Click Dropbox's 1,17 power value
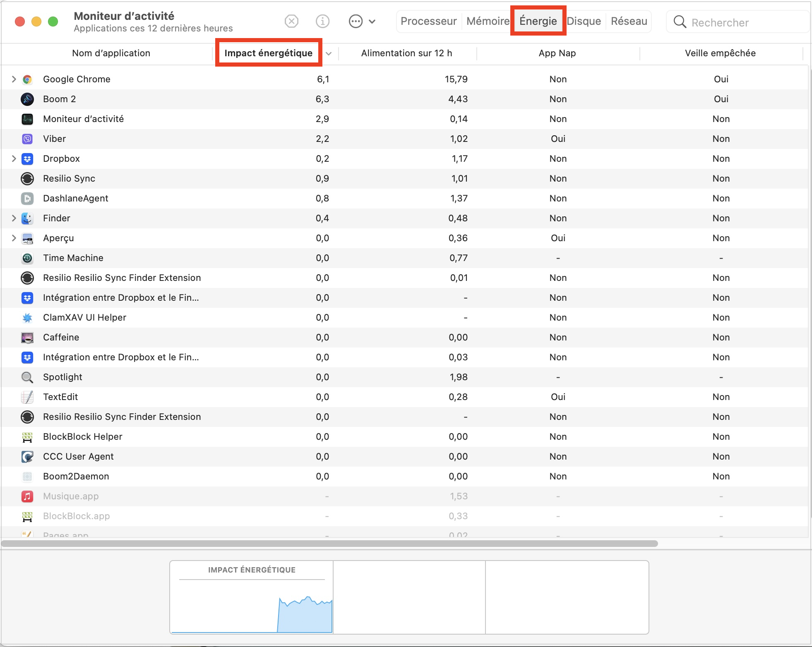This screenshot has height=647, width=812. tap(459, 159)
